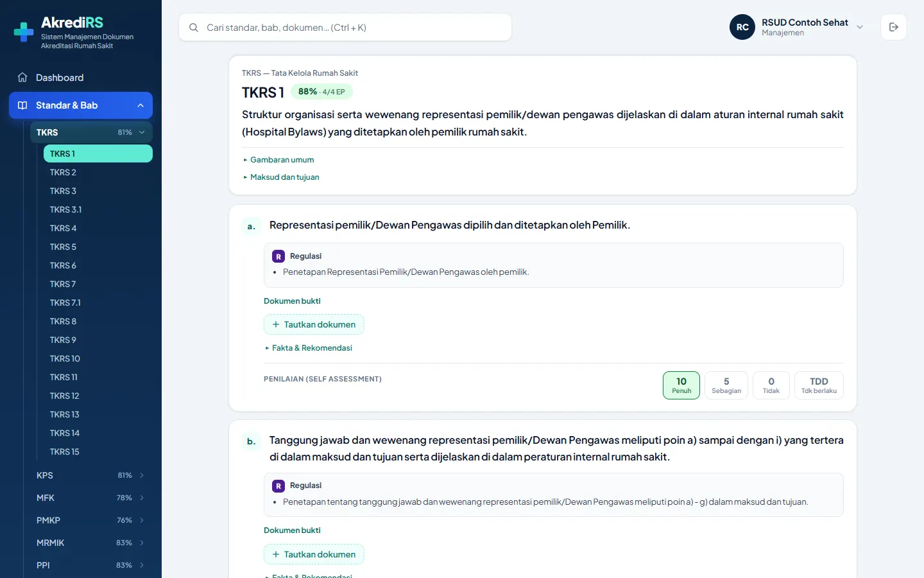This screenshot has width=924, height=578.
Task: Expand Maksud dan tujuan section
Action: coord(281,177)
